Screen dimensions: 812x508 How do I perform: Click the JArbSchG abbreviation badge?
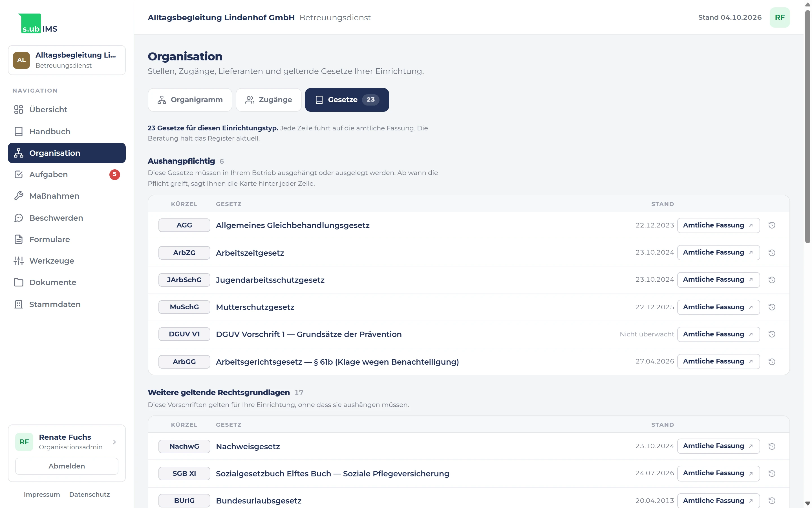[x=184, y=280]
